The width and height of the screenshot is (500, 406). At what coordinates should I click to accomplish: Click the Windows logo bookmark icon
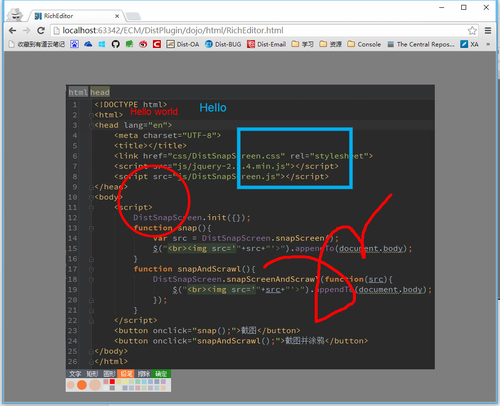click(102, 44)
